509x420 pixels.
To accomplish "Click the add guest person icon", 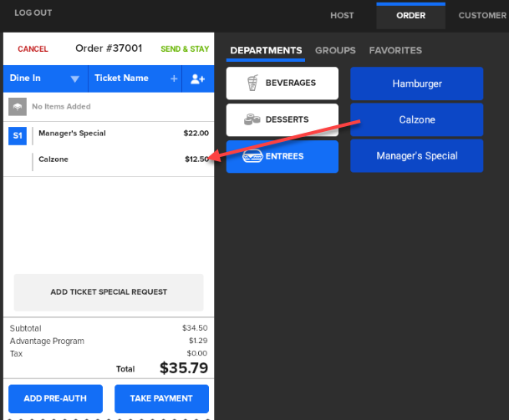I will tap(197, 78).
